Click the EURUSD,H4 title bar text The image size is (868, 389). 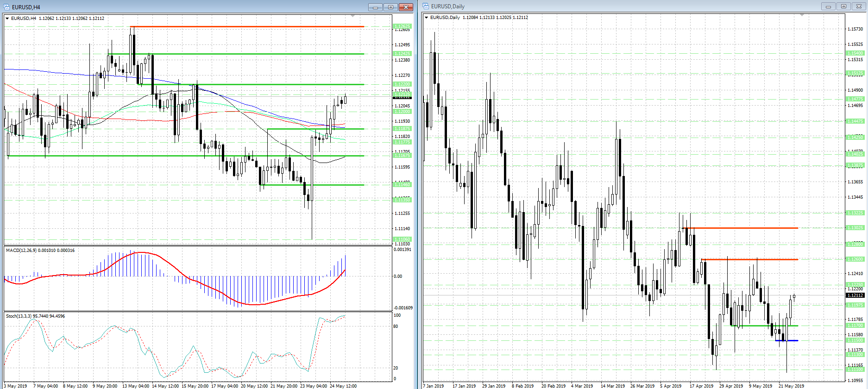pyautogui.click(x=26, y=7)
